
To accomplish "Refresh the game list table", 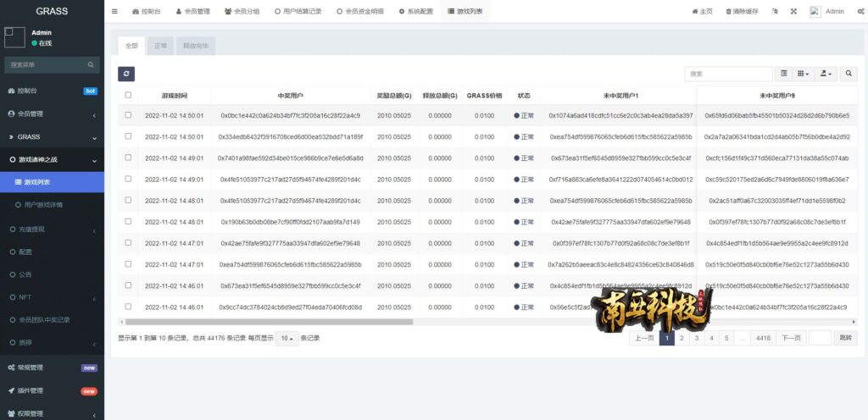I will click(x=126, y=74).
